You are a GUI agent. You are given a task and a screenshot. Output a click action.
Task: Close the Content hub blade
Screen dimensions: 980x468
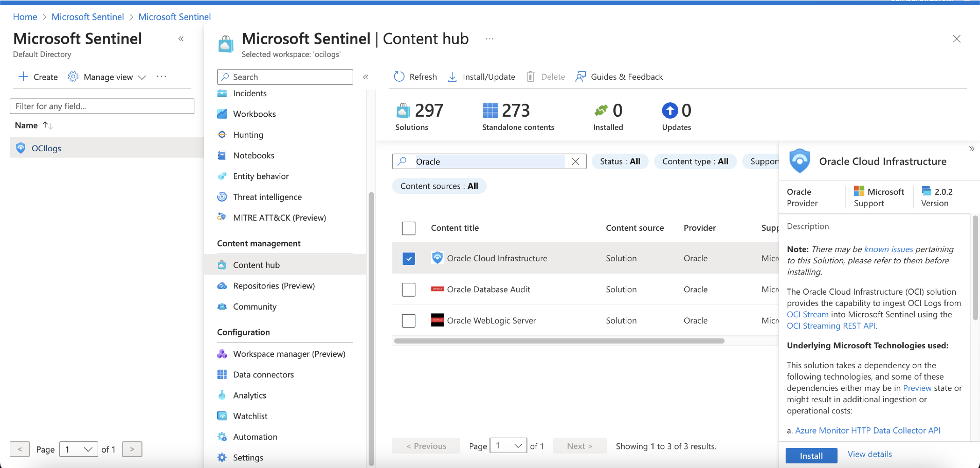[956, 39]
